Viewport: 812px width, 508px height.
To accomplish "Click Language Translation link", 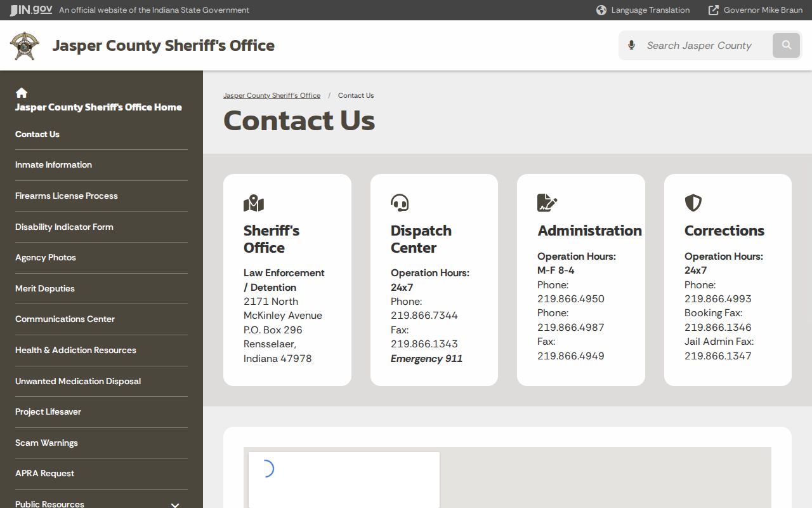I will pos(650,10).
